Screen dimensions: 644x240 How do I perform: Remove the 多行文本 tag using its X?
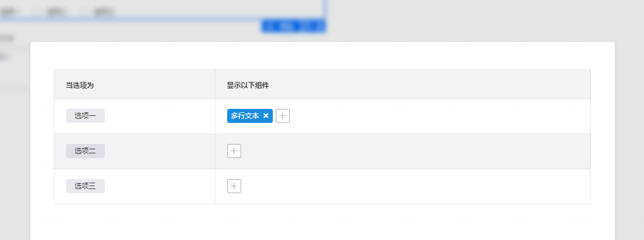click(x=266, y=116)
